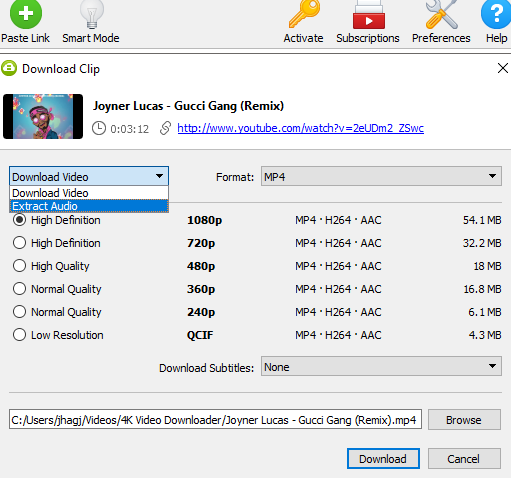Select the 480p High Quality radio button

click(19, 266)
